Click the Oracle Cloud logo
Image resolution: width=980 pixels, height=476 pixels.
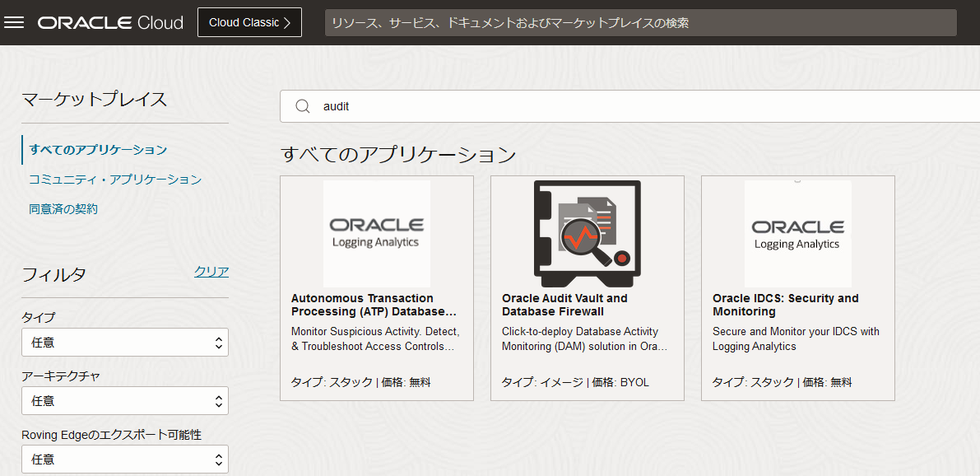[x=110, y=22]
